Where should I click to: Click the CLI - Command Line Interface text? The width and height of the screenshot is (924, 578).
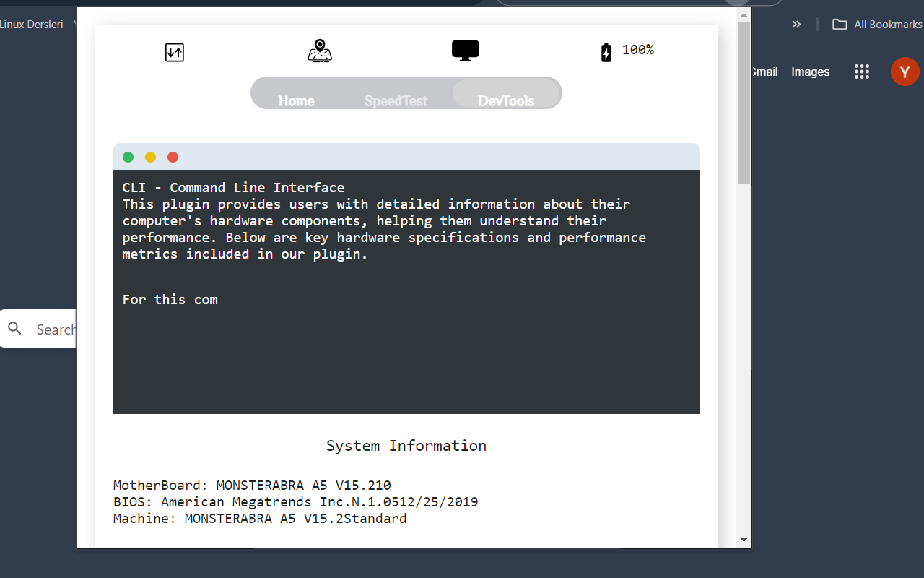tap(233, 188)
